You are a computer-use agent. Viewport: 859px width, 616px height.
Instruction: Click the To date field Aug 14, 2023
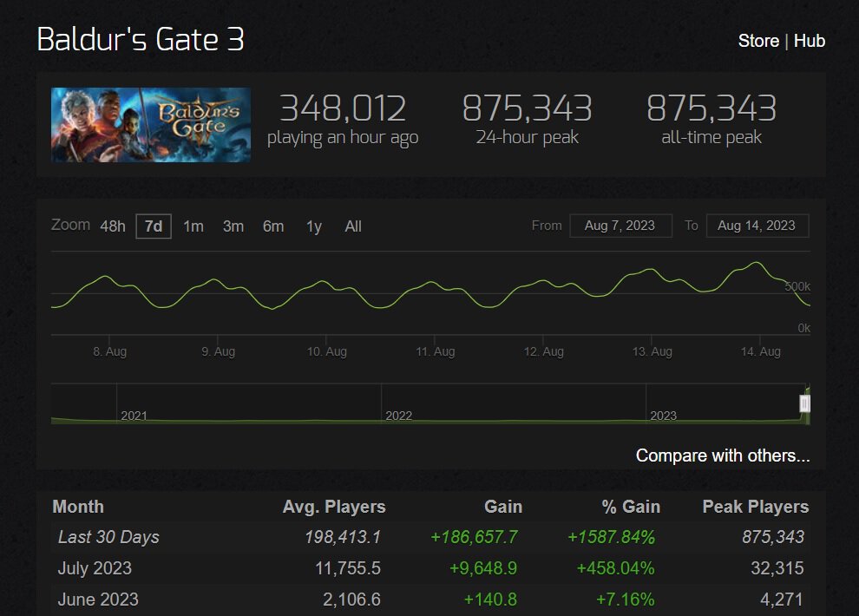pyautogui.click(x=757, y=226)
